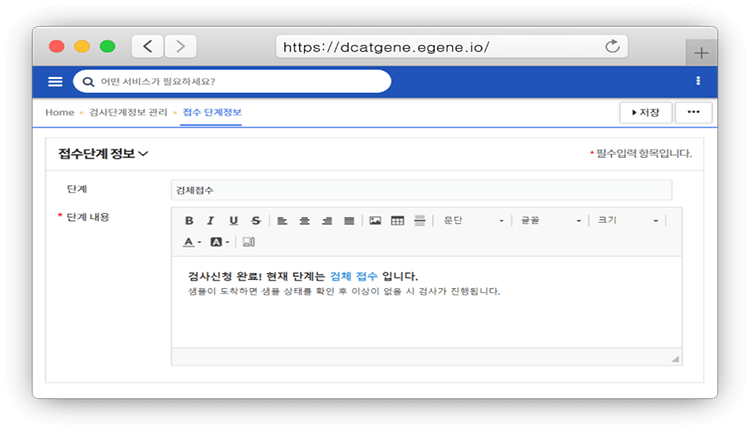The height and width of the screenshot is (425, 750).
Task: Open the text color picker
Action: click(x=191, y=242)
